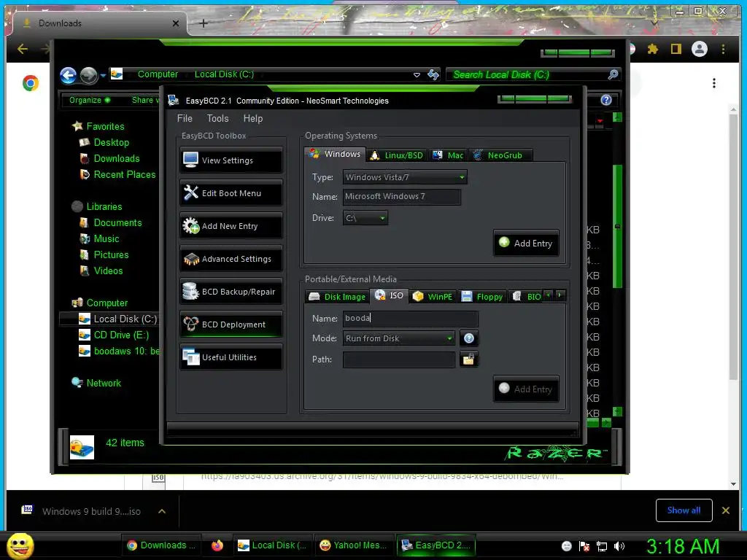Click the Local Disk (C:) breadcrumb
747x560 pixels.
pos(224,74)
